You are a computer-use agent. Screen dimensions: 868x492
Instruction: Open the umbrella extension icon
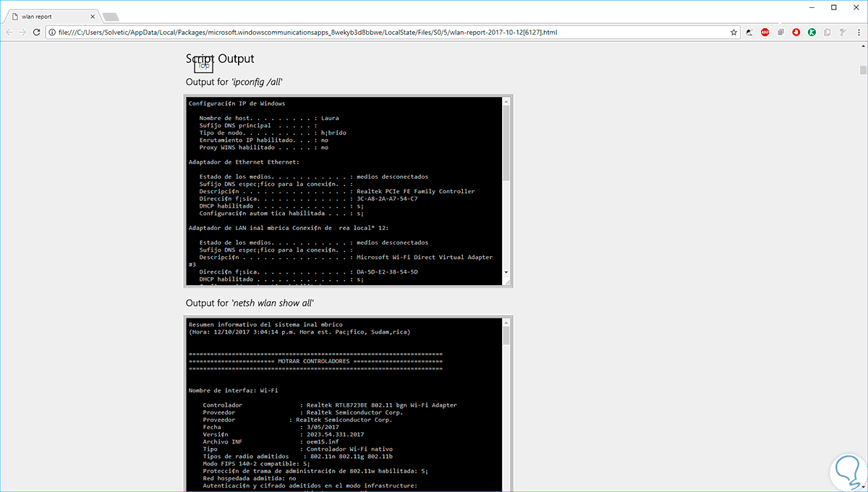(x=750, y=32)
